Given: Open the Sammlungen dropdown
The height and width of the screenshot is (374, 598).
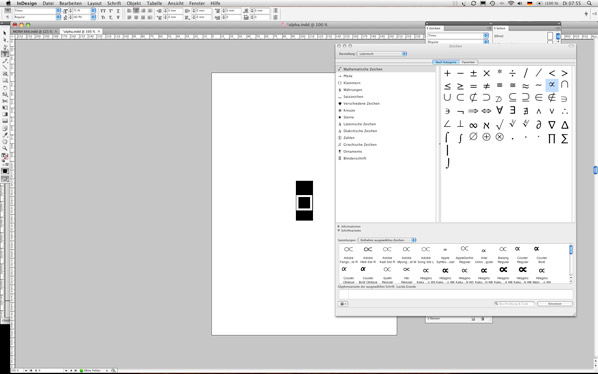Looking at the screenshot, I should (x=387, y=240).
